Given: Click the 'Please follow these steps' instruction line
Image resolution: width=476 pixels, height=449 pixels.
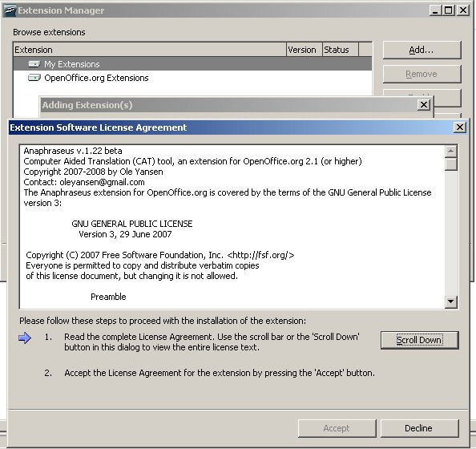Looking at the screenshot, I should (163, 321).
